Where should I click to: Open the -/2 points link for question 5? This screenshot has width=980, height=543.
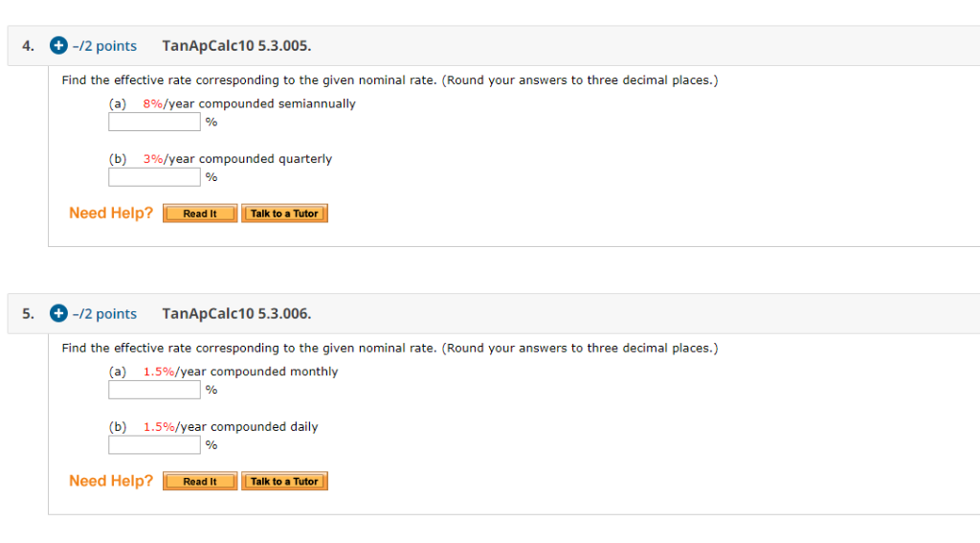pos(104,313)
